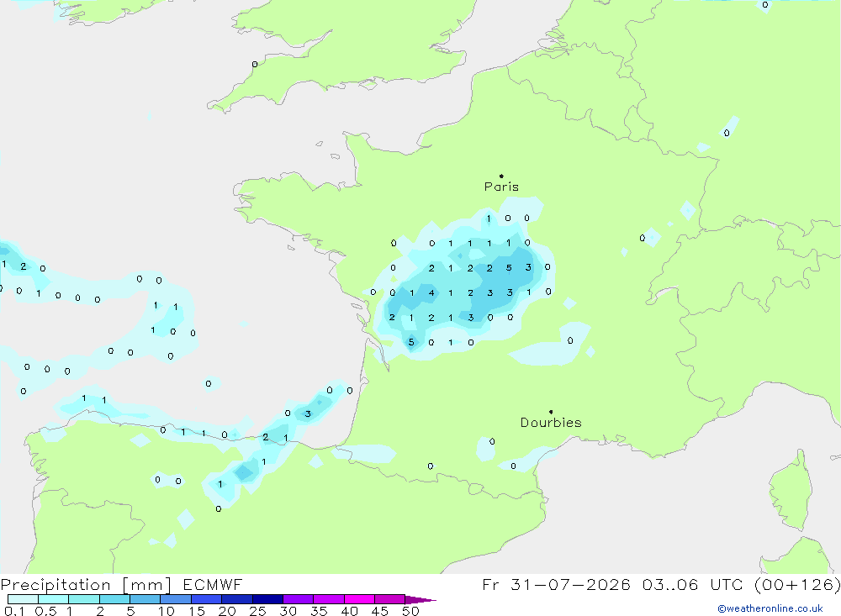Pick the legend swatch between 15 and 20
The width and height of the screenshot is (841, 616).
tap(207, 599)
